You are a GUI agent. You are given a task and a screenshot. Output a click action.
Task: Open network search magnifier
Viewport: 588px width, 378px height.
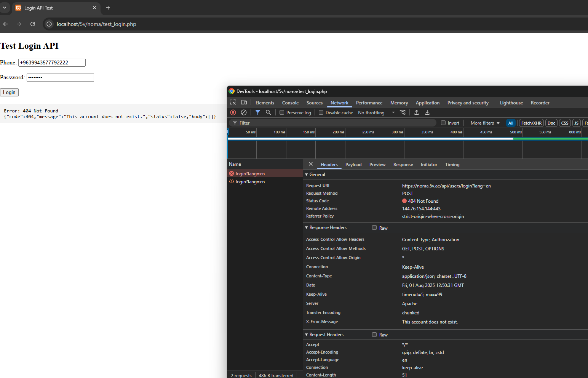coord(268,112)
